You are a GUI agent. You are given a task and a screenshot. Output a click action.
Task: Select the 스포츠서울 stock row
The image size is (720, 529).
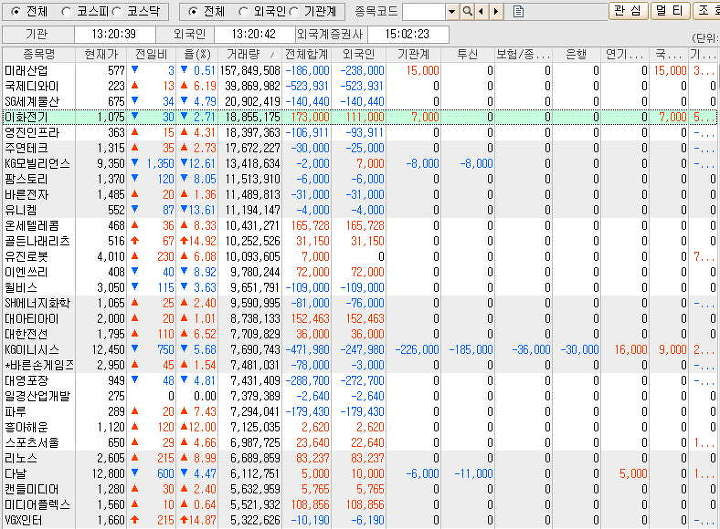360,443
